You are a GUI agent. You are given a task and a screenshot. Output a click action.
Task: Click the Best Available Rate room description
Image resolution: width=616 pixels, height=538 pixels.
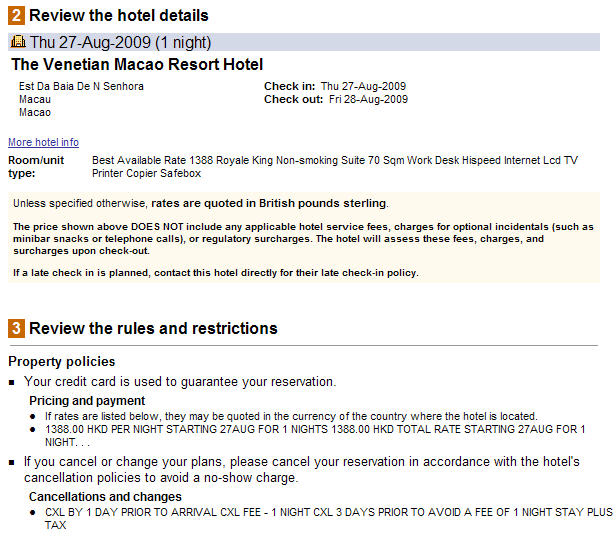point(335,167)
